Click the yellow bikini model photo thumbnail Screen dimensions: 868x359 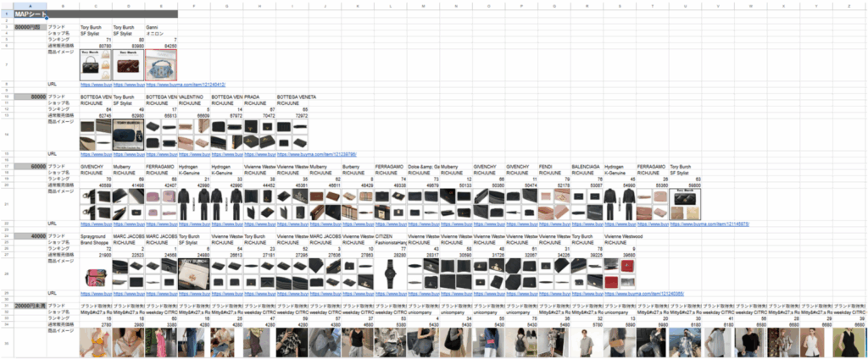point(96,342)
